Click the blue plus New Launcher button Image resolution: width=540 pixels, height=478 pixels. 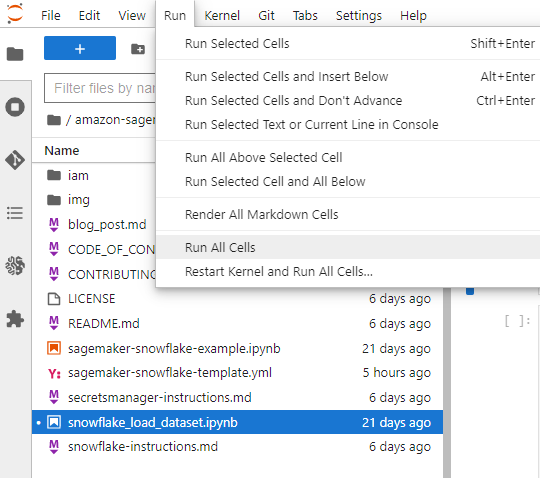(x=80, y=48)
